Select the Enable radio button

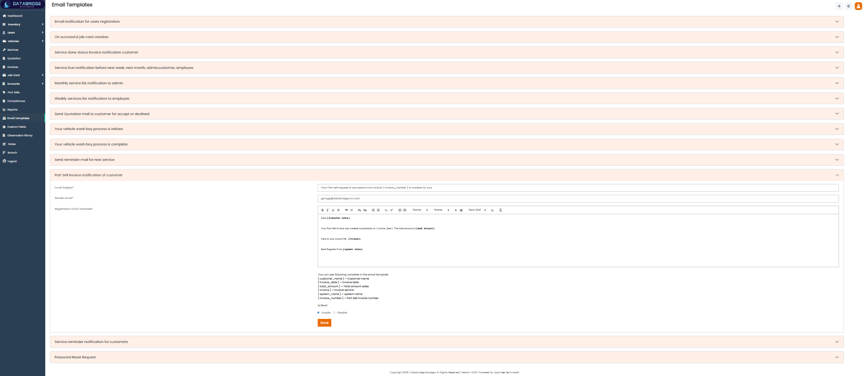(319, 313)
